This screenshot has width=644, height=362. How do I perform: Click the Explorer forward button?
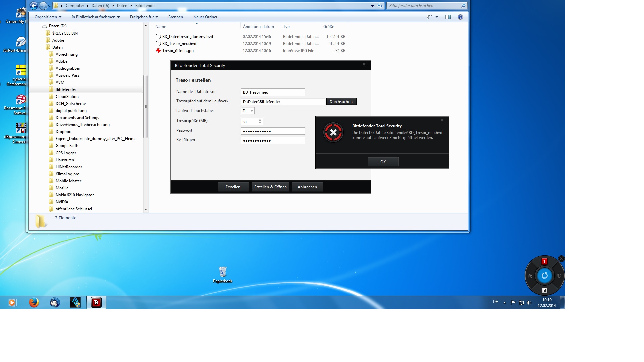[43, 5]
